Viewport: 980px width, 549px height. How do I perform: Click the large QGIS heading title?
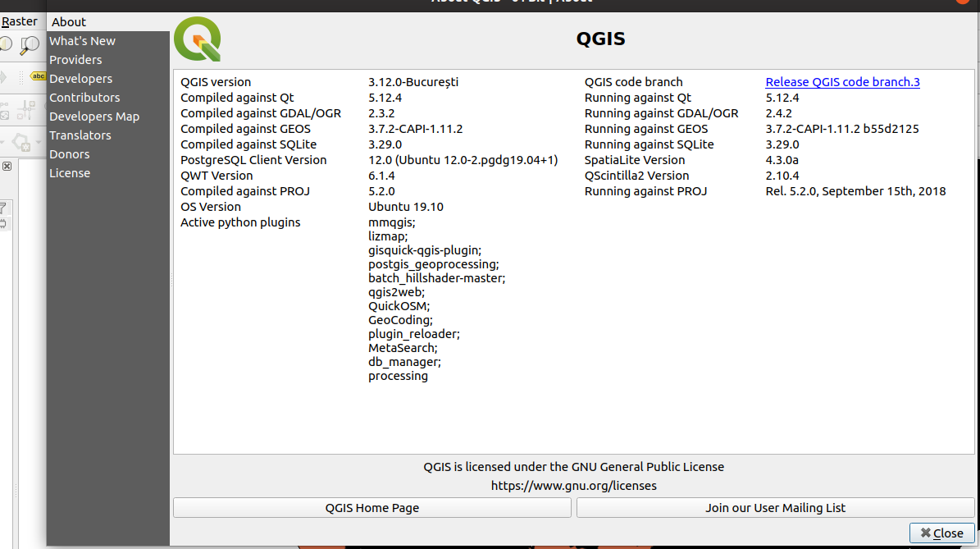pyautogui.click(x=600, y=39)
